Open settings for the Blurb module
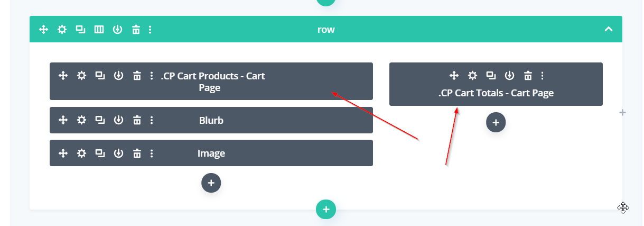Viewport: 644px width, 226px height. [x=81, y=121]
